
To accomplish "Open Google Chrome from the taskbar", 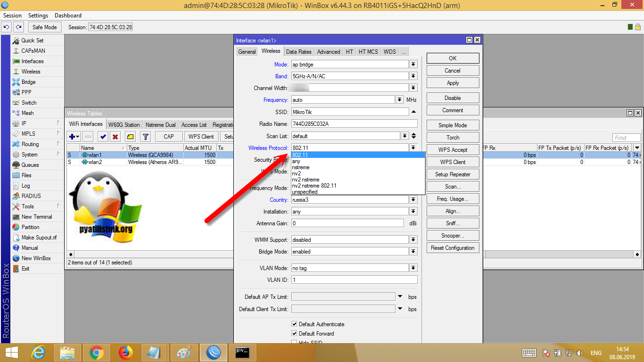I will 97,352.
